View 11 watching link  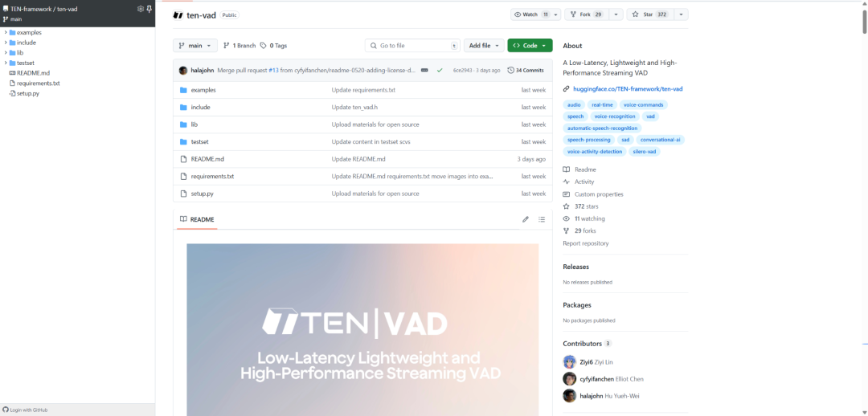[x=590, y=218]
